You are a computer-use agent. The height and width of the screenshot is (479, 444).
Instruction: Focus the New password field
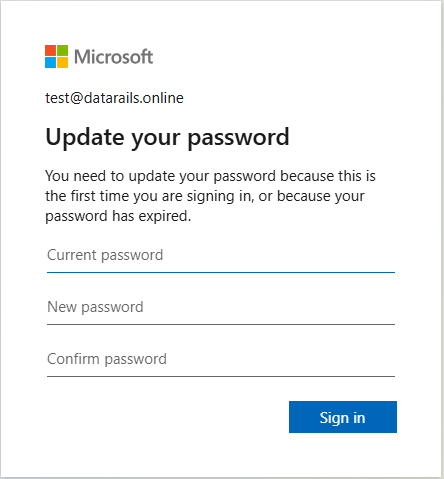(221, 308)
